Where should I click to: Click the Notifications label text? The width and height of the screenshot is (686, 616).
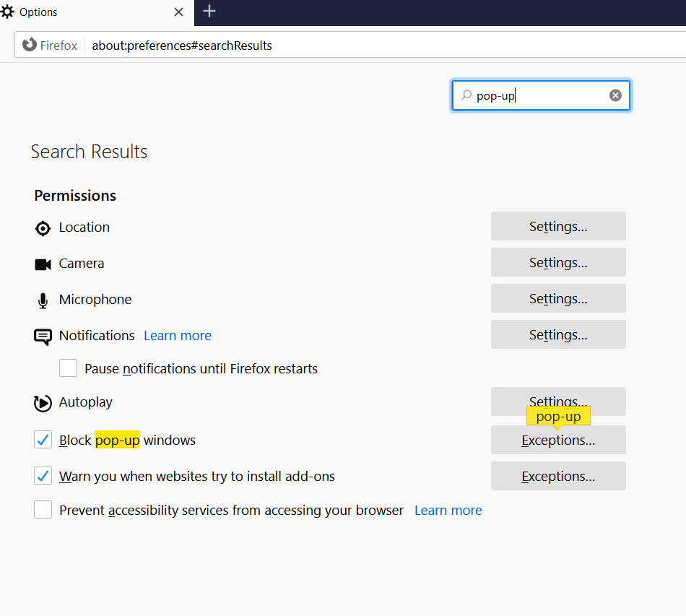click(x=97, y=336)
